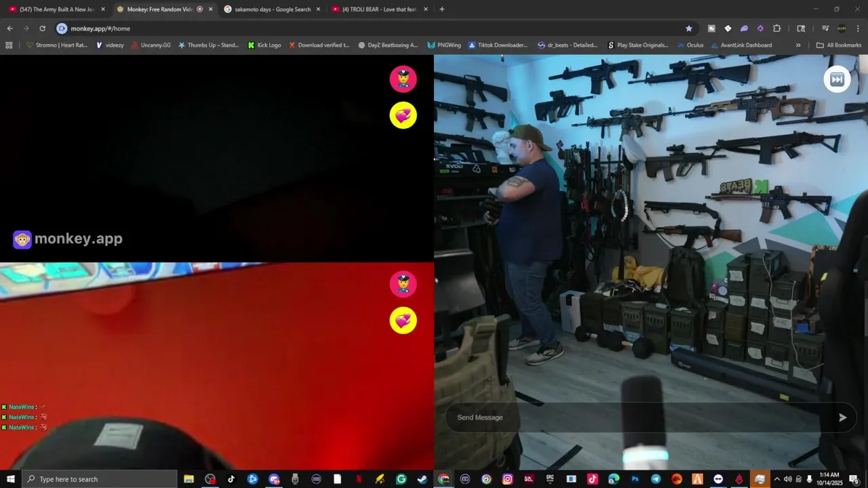Open the videezy bookmark
The width and height of the screenshot is (868, 488).
point(110,45)
